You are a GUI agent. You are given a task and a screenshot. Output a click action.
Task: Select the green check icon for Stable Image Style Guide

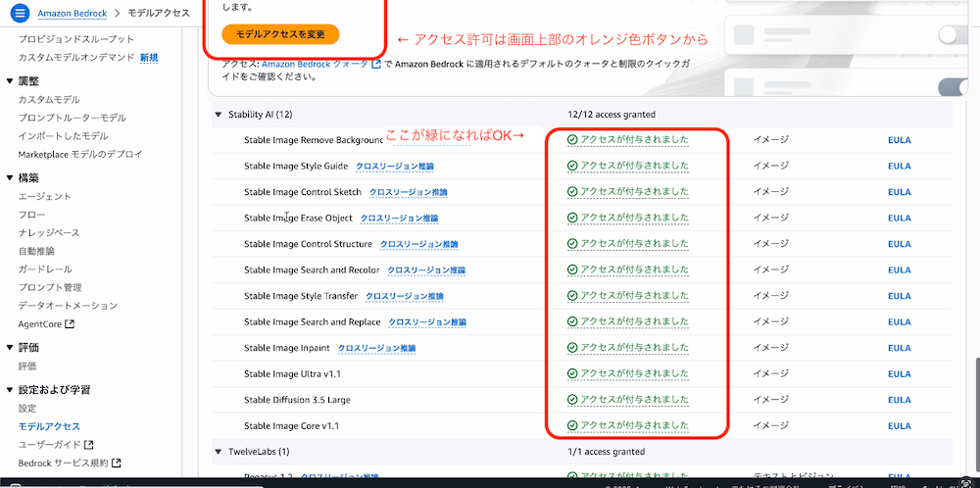coord(572,166)
